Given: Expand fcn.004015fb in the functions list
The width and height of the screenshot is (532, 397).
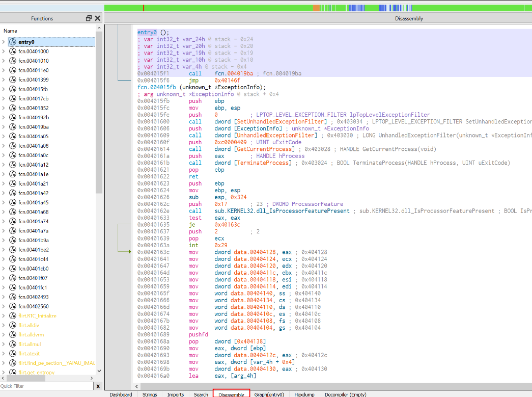Looking at the screenshot, I should pos(4,89).
